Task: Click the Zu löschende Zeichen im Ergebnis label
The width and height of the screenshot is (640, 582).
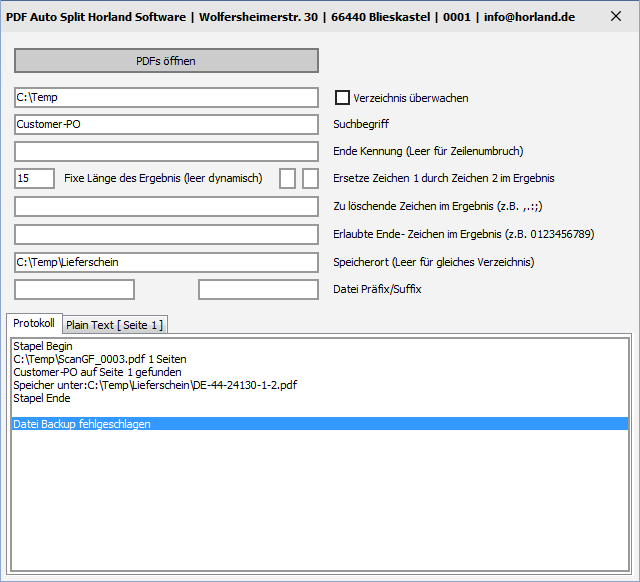Action: [x=438, y=206]
